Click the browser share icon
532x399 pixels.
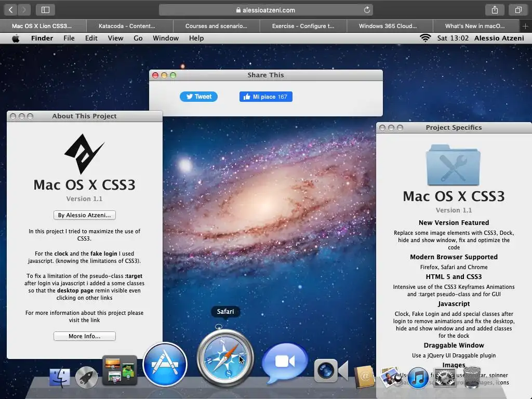pos(495,10)
